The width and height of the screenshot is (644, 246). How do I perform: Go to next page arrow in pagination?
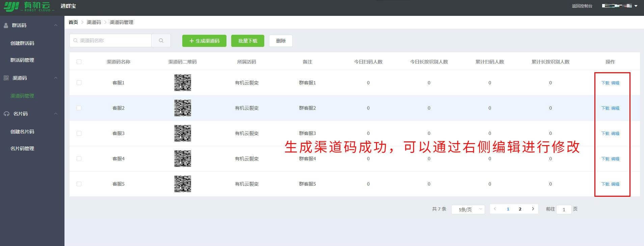[x=533, y=209]
